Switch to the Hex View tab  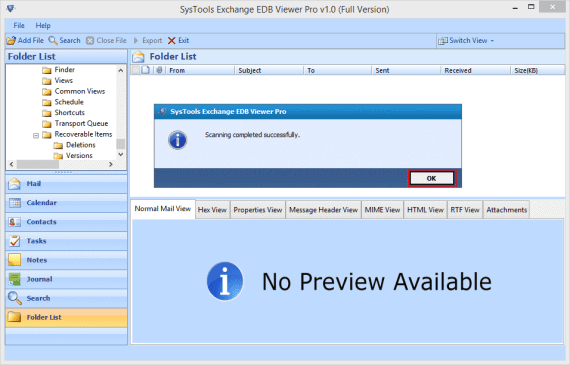coord(212,210)
